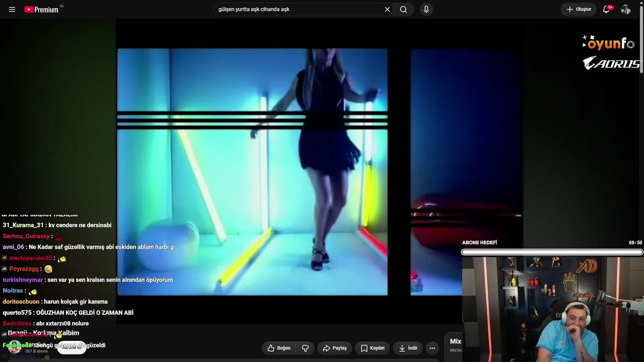This screenshot has height=362, width=644.
Task: Open the three-dot more actions menu
Action: pyautogui.click(x=432, y=348)
